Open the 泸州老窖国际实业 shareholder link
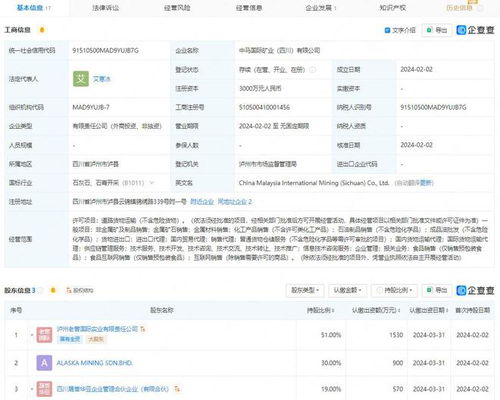This screenshot has width=500, height=400. coord(97,329)
